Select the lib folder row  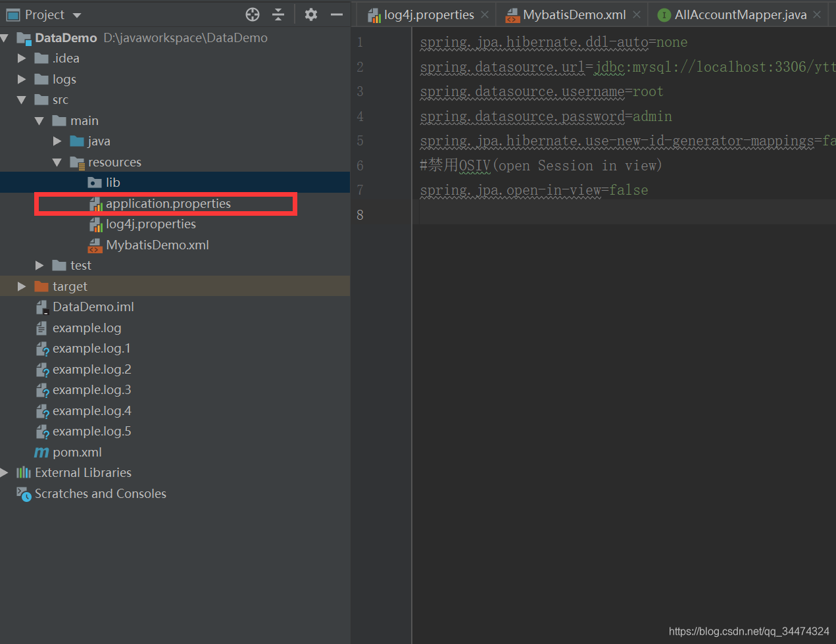[175, 183]
